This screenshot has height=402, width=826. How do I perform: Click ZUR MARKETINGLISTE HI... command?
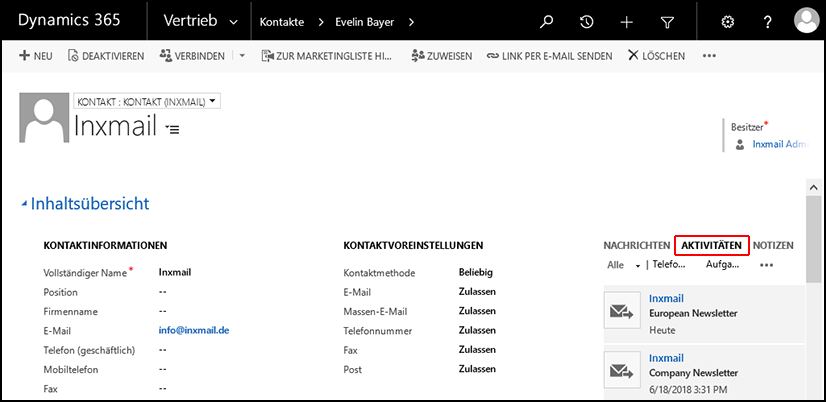pos(327,56)
